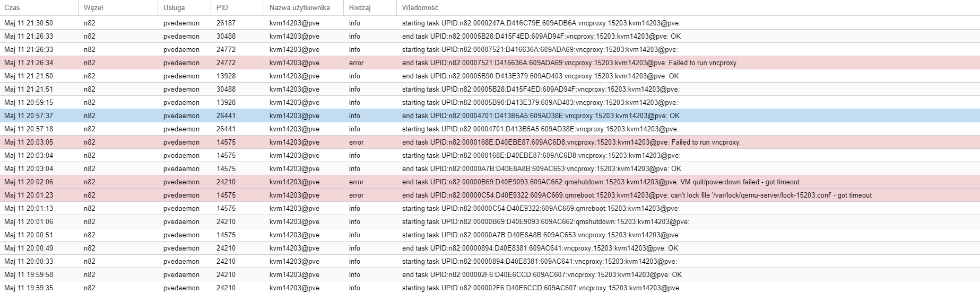Sort by Usługa column header
This screenshot has width=980, height=294.
pos(174,7)
